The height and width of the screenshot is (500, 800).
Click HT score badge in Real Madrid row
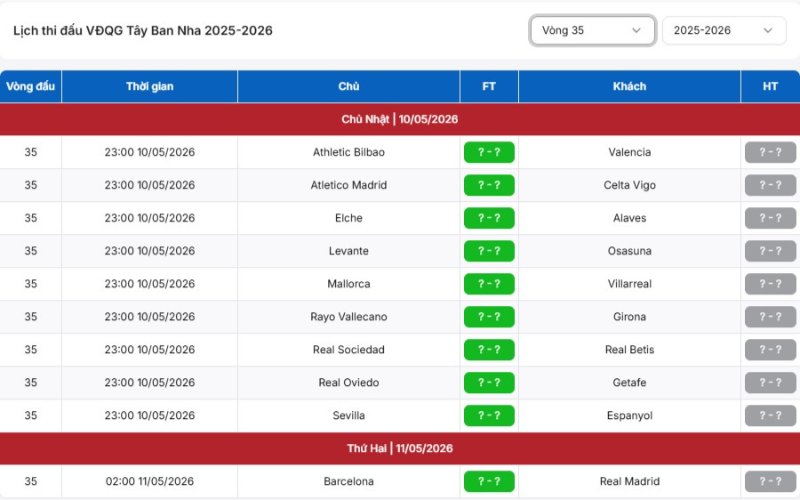(770, 481)
